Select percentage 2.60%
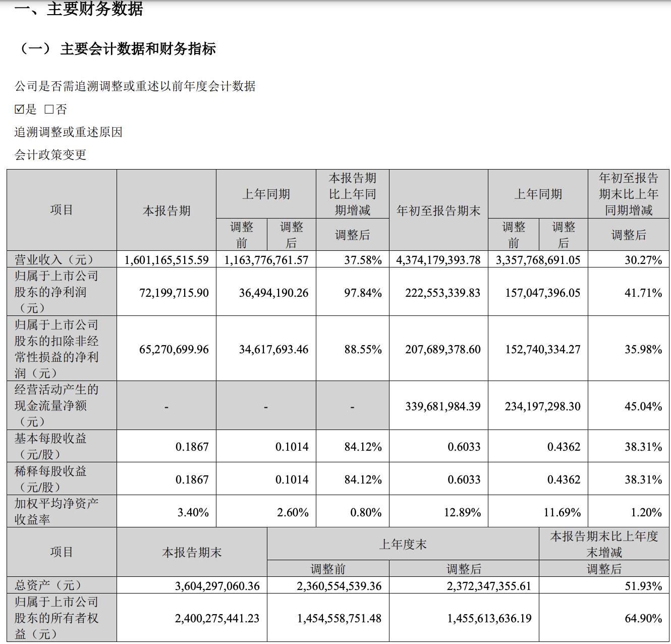 point(293,512)
